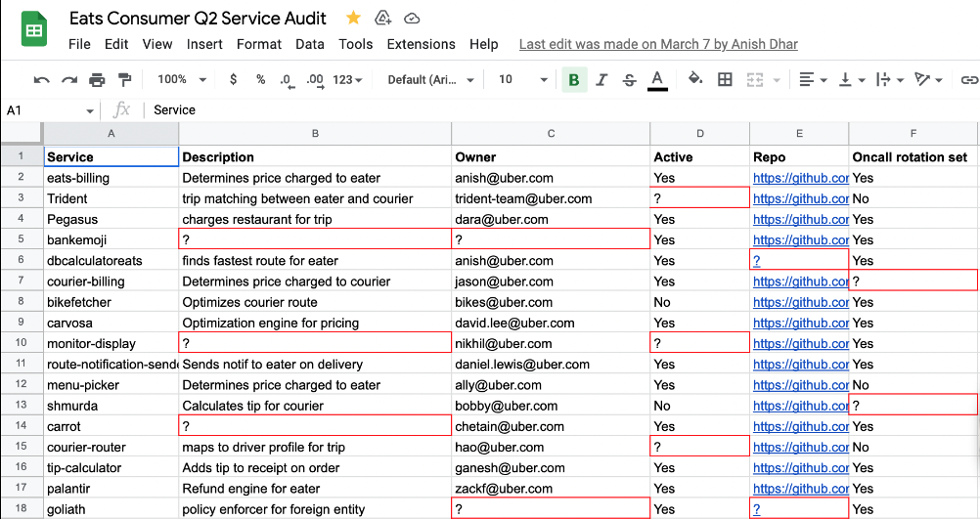Open the Format menu
Viewport: 980px width, 519px height.
259,44
